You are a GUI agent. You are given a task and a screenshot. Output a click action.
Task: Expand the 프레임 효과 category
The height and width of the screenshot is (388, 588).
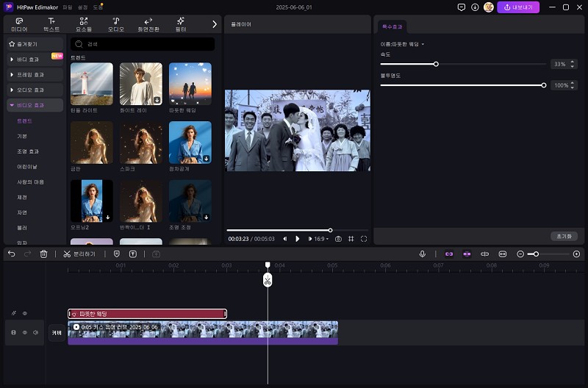(35, 75)
